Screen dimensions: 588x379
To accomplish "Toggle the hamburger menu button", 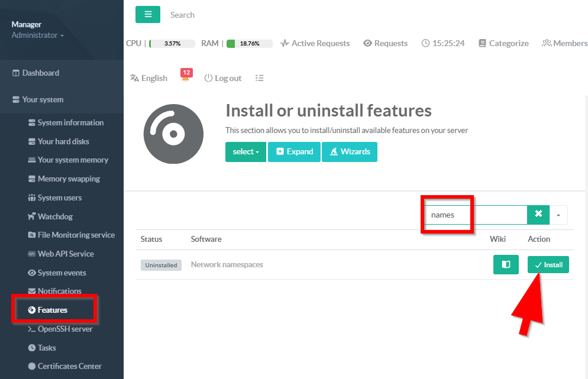I will click(x=148, y=15).
